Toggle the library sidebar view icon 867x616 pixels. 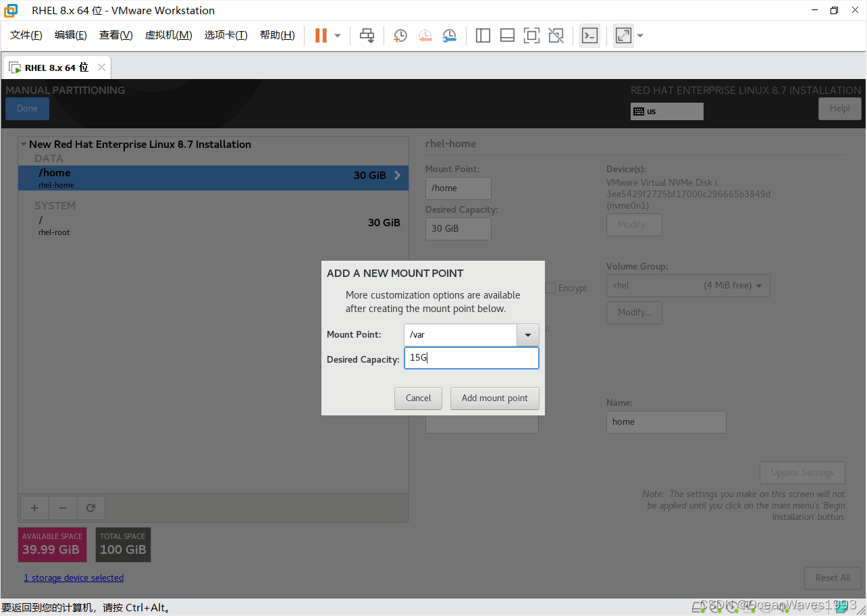point(483,36)
